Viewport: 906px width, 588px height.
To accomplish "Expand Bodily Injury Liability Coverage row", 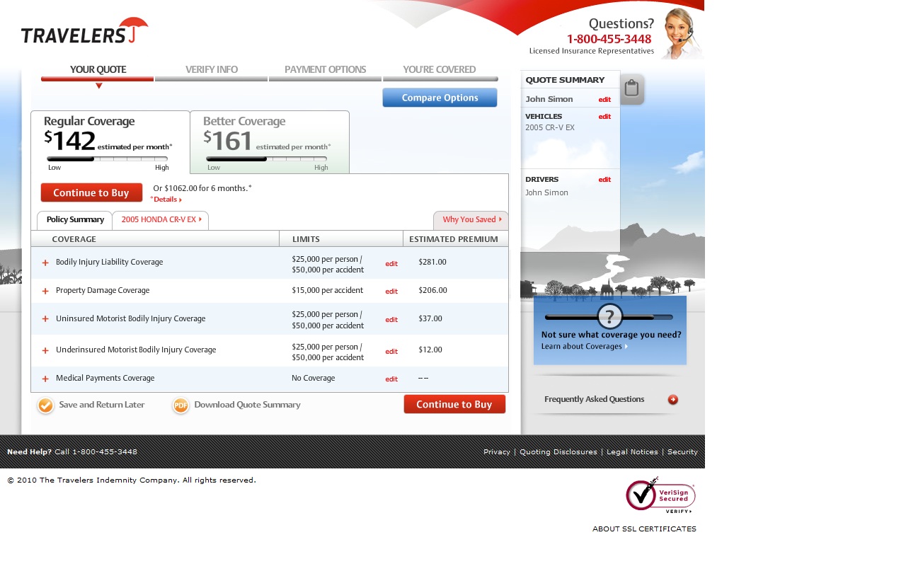I will tap(45, 263).
